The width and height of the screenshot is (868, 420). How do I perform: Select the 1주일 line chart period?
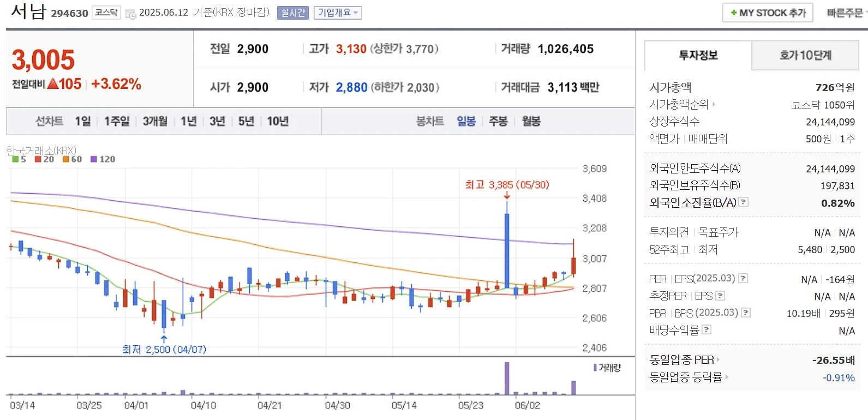tap(117, 121)
